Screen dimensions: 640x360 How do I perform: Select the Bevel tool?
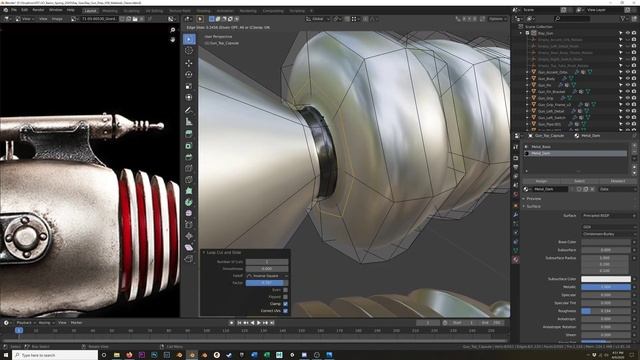click(189, 157)
